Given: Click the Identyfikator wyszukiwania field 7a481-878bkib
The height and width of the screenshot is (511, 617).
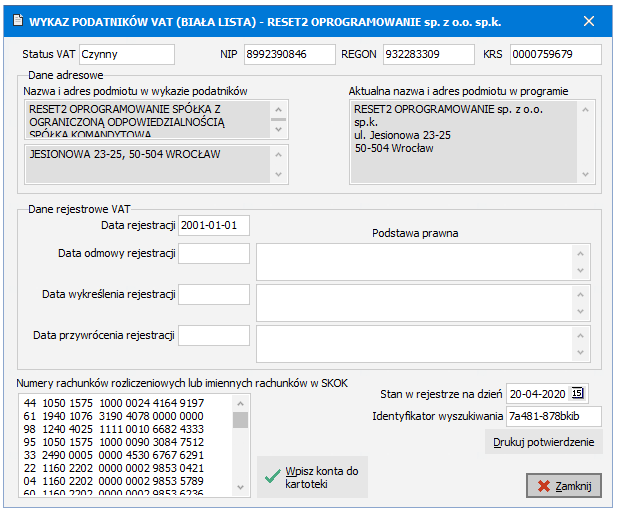Looking at the screenshot, I should pyautogui.click(x=554, y=416).
